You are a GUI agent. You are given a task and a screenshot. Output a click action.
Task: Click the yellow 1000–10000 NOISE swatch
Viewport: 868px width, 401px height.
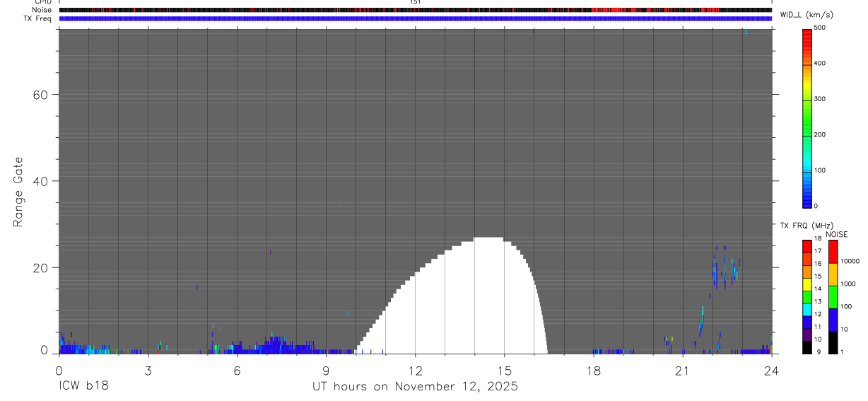point(833,274)
